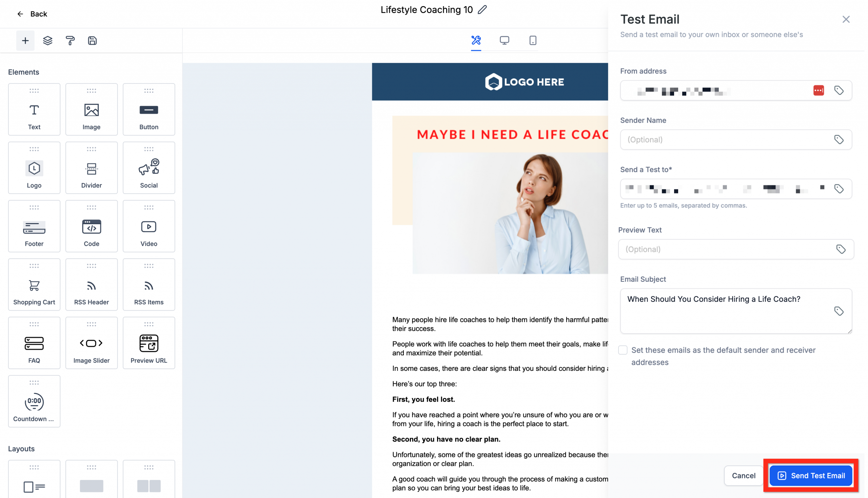The width and height of the screenshot is (868, 498).
Task: Select the Social element
Action: coord(149,167)
